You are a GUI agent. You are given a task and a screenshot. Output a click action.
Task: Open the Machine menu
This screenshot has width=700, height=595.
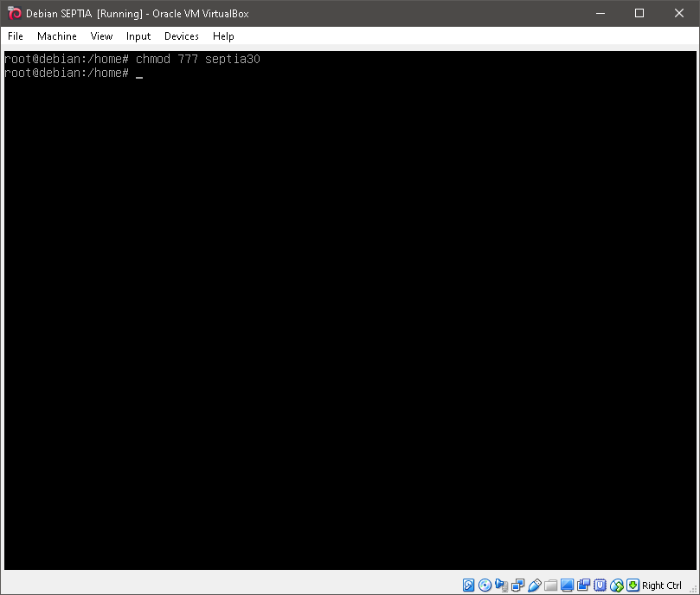[x=57, y=36]
